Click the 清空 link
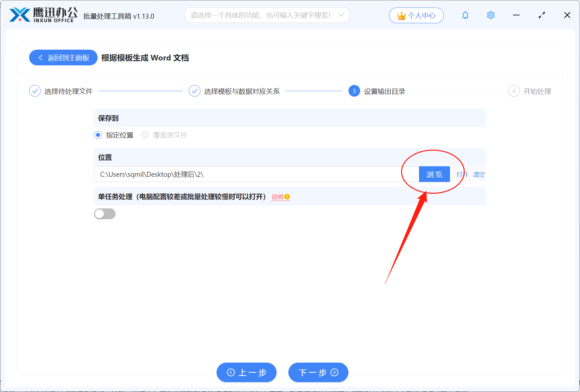The image size is (580, 392). click(x=479, y=174)
